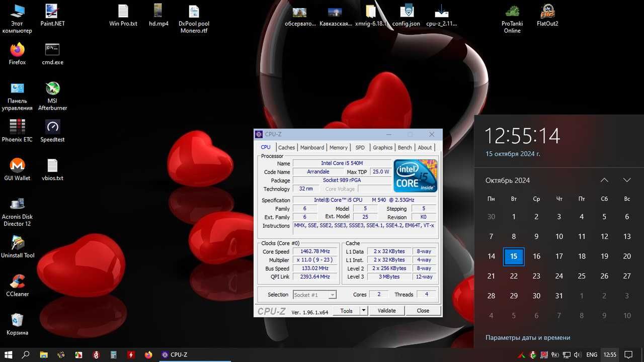
Task: Open the Socket #1 selection dropdown
Action: (x=314, y=295)
